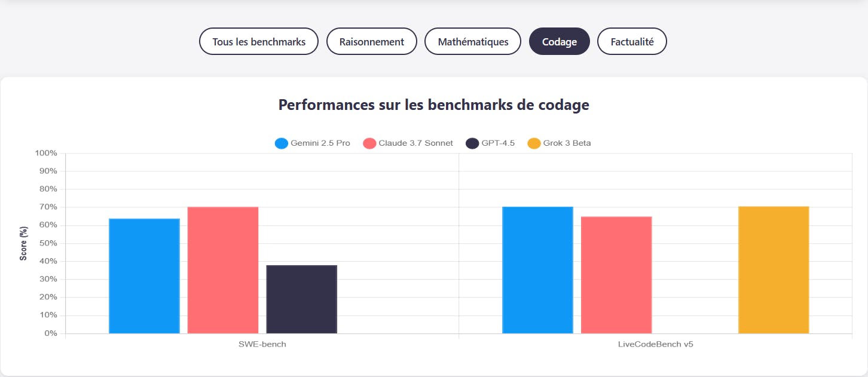This screenshot has width=868, height=377.
Task: Click the Gemini 2.5 Pro bar for SWE-bench
Action: 144,276
